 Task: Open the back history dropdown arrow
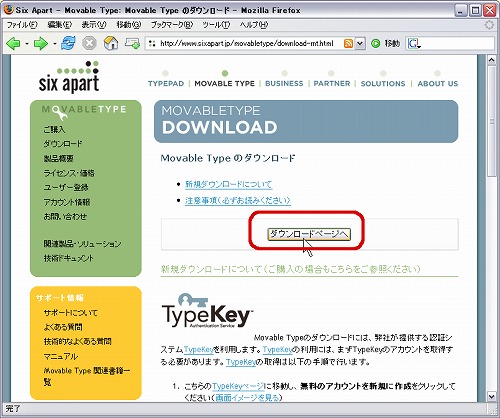(x=27, y=44)
